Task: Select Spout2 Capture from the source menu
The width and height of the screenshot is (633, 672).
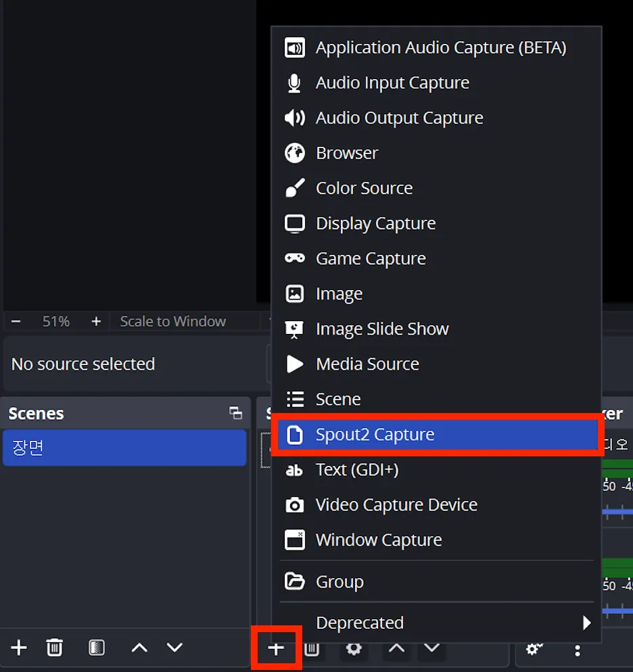Action: (375, 435)
